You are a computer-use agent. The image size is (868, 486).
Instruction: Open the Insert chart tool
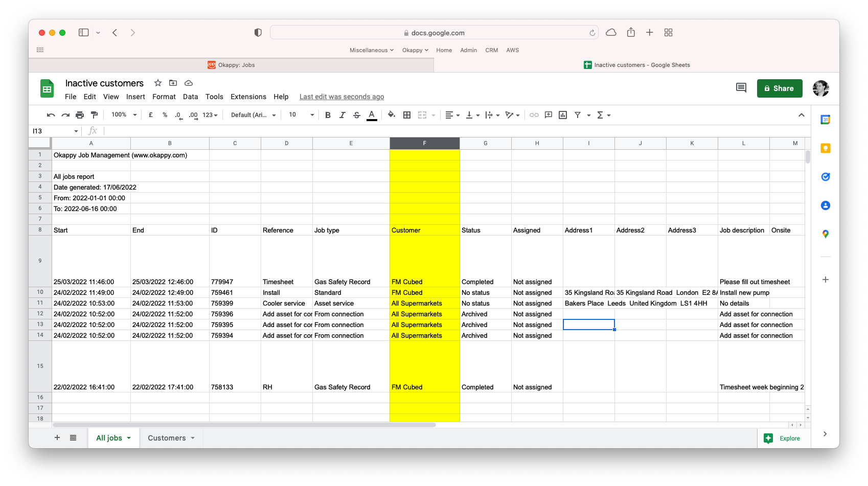pyautogui.click(x=563, y=115)
